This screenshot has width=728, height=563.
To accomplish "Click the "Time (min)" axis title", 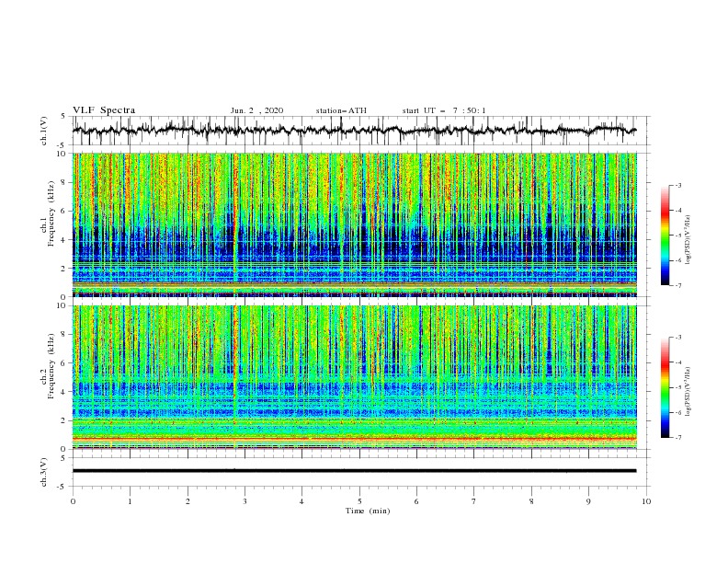I will click(368, 511).
